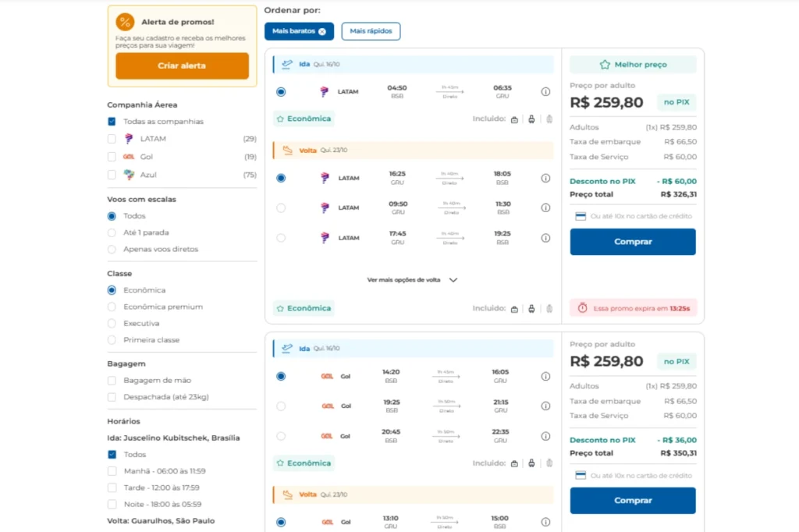Click info icon for LATAM 04:50 flight
The image size is (799, 532).
tap(545, 92)
